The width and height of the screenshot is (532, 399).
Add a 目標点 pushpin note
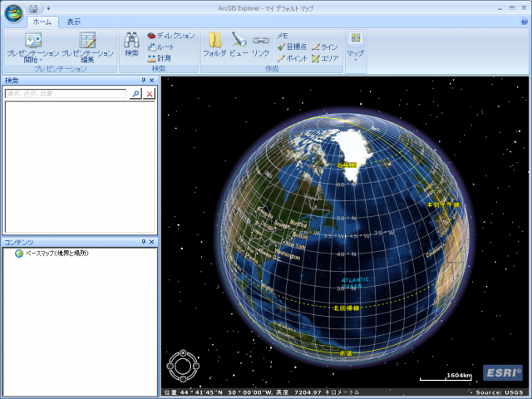pos(292,47)
